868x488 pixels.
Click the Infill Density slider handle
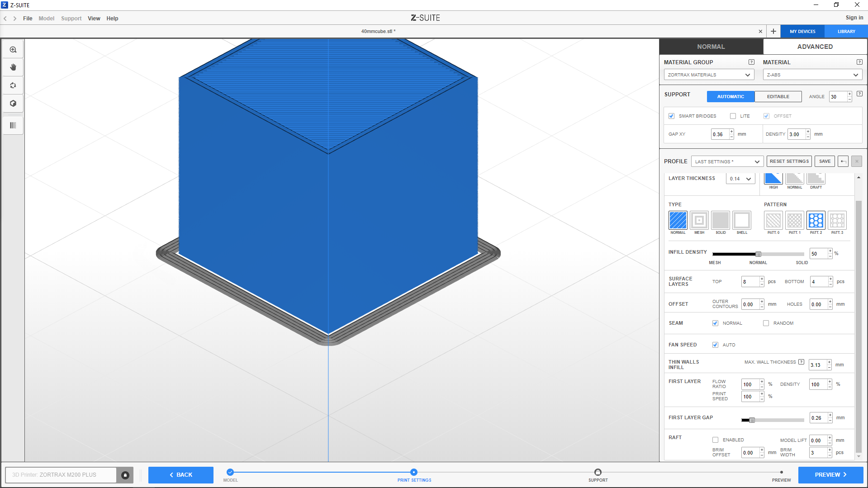click(x=758, y=254)
